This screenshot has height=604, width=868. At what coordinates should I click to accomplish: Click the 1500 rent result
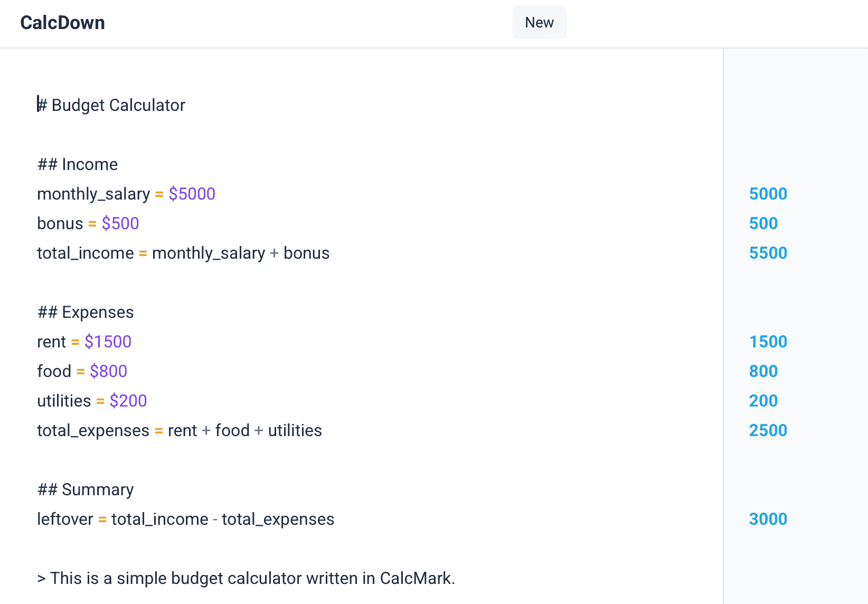pos(768,342)
